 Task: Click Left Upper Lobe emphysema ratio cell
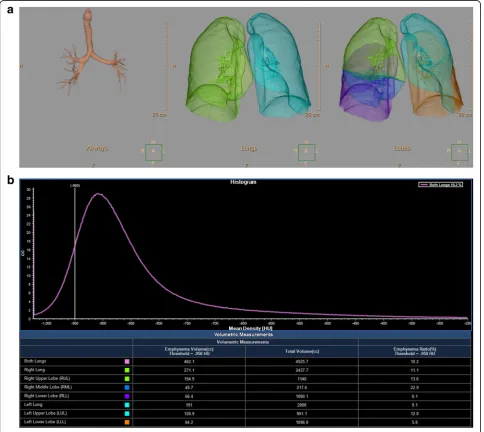(x=415, y=414)
